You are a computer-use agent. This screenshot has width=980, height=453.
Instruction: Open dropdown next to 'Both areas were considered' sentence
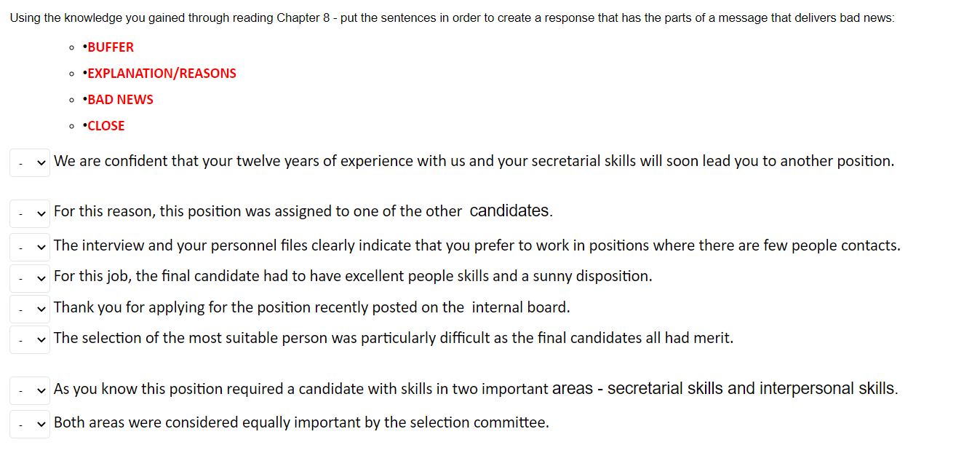point(30,423)
